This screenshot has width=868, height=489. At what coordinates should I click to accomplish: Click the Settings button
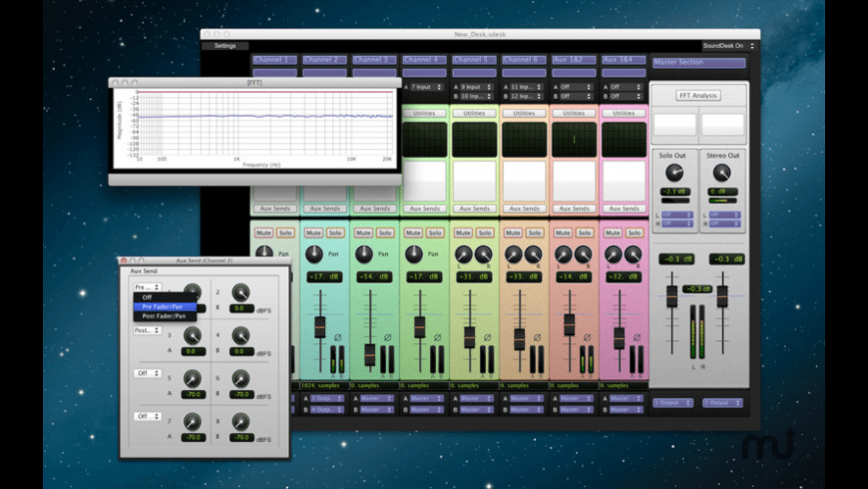click(225, 46)
